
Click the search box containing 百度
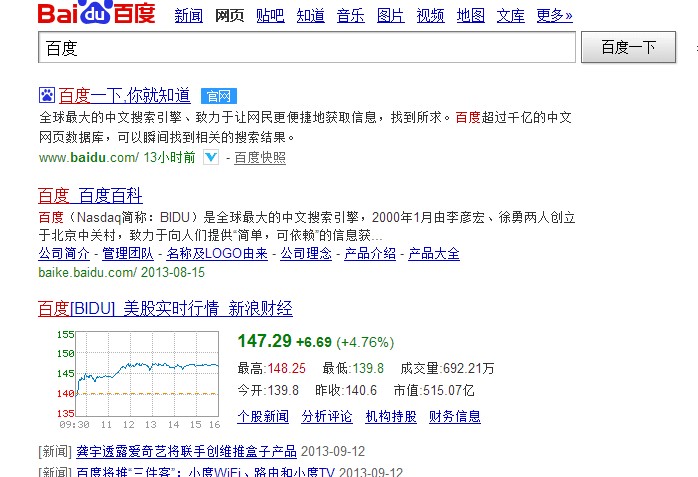pyautogui.click(x=307, y=47)
